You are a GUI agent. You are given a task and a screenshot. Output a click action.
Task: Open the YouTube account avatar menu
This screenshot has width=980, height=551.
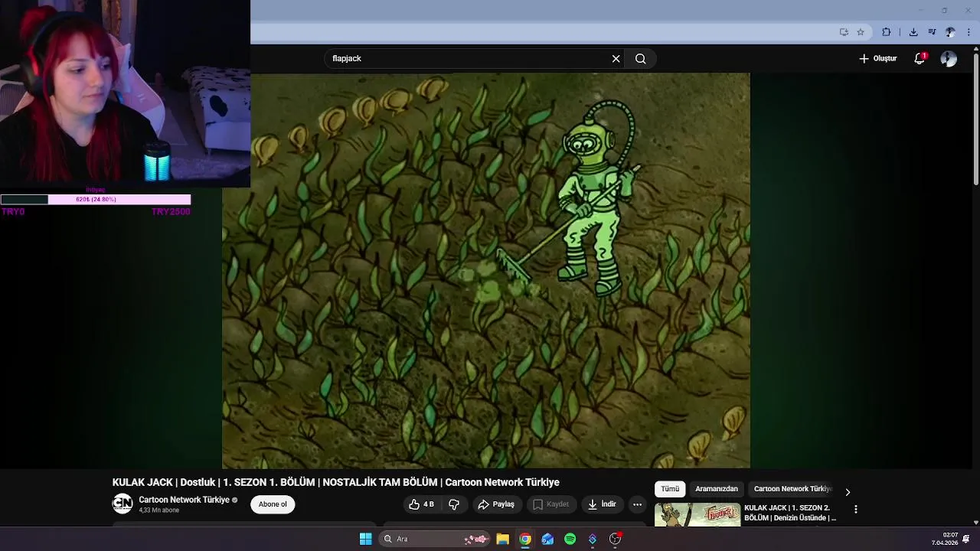[949, 59]
